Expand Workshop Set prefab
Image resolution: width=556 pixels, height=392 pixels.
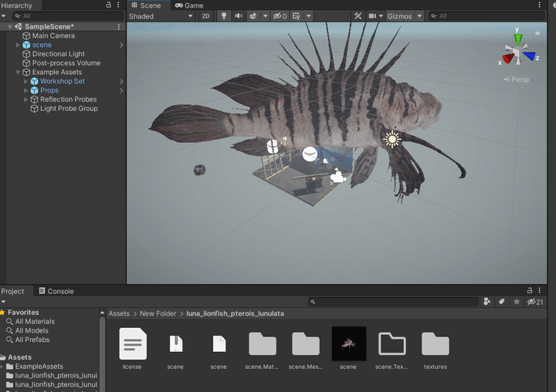point(26,81)
